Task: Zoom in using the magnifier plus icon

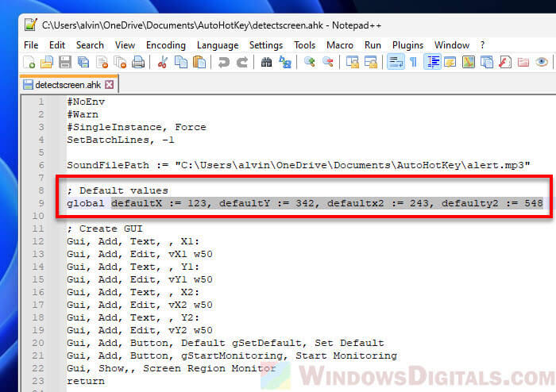Action: tap(310, 63)
